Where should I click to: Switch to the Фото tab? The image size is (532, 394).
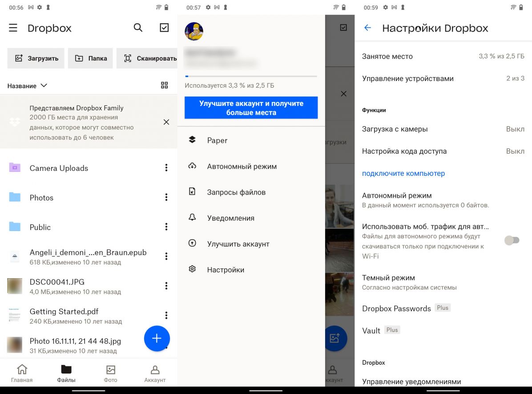[x=111, y=374]
